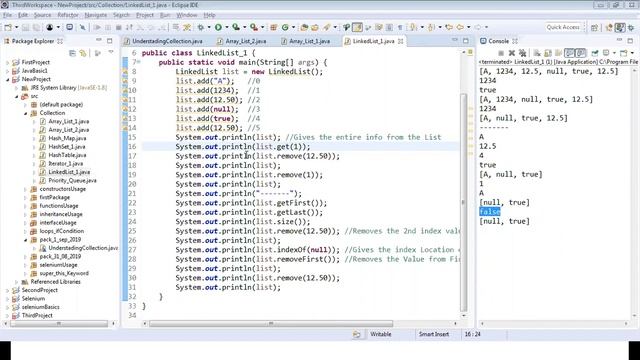
Task: Select HashSet_1.java in Package Explorer
Action: pos(67,147)
